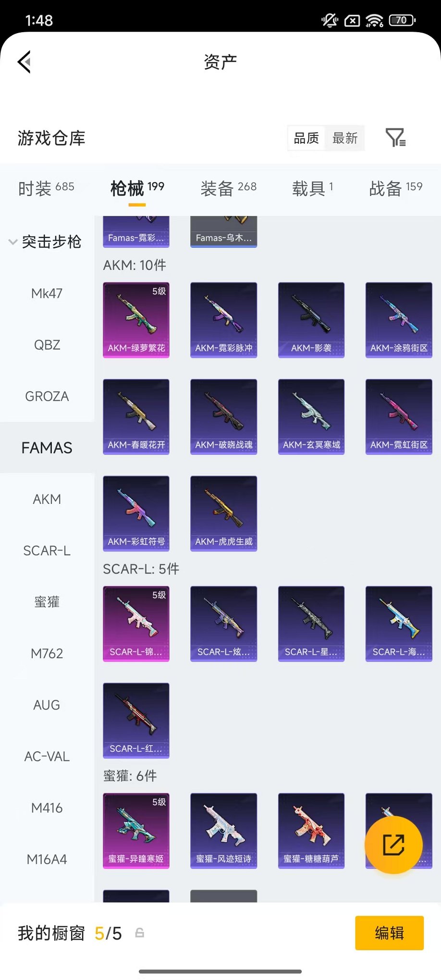Select M416 in the sidebar
Image resolution: width=441 pixels, height=980 pixels.
[x=47, y=808]
